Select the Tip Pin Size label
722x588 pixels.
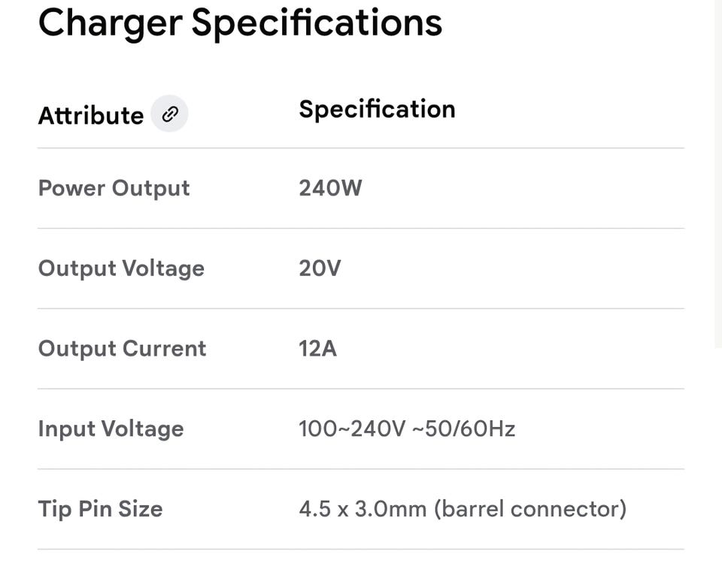100,509
